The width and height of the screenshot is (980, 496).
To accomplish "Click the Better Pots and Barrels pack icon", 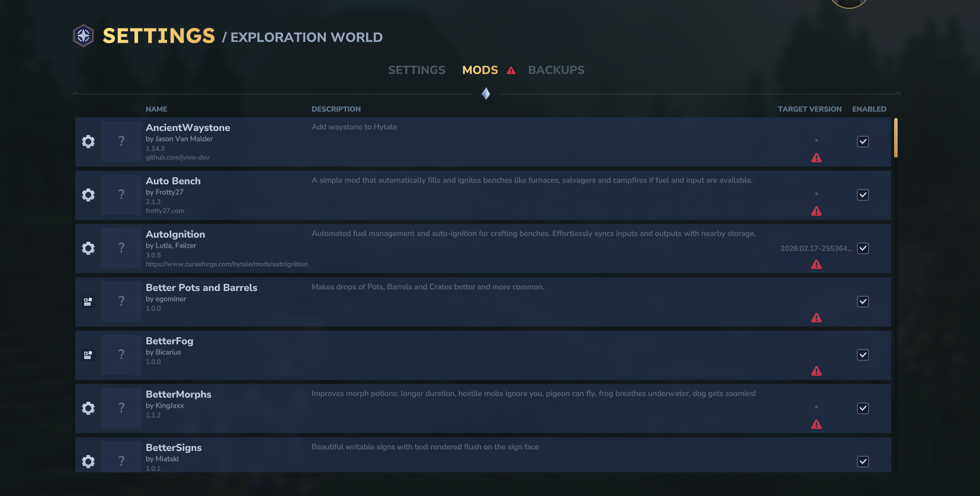I will [x=88, y=302].
